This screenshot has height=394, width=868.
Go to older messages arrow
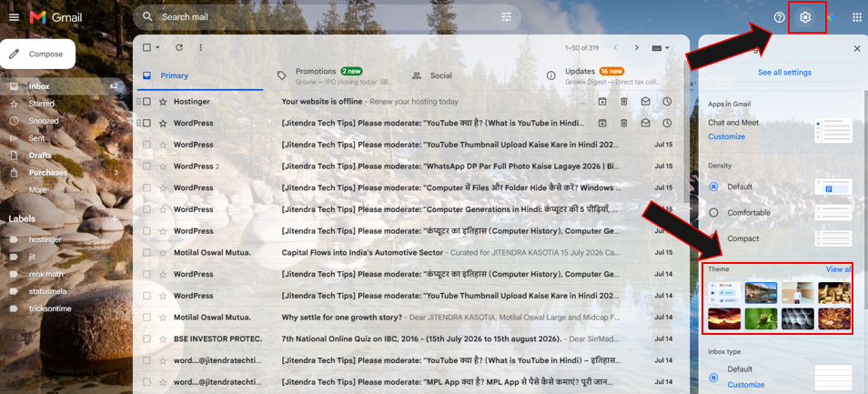637,47
